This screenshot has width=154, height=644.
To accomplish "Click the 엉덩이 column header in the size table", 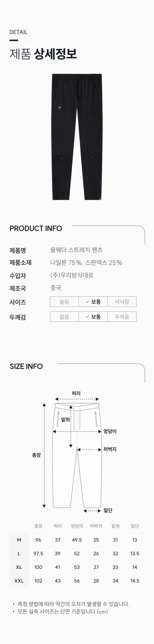I will [77, 526].
